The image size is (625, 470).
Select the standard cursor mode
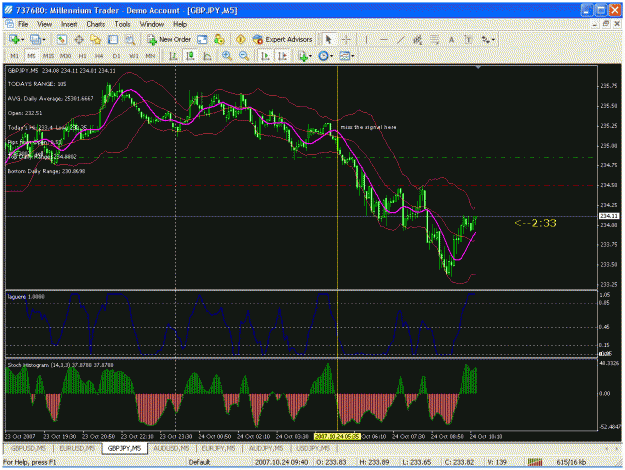point(328,39)
